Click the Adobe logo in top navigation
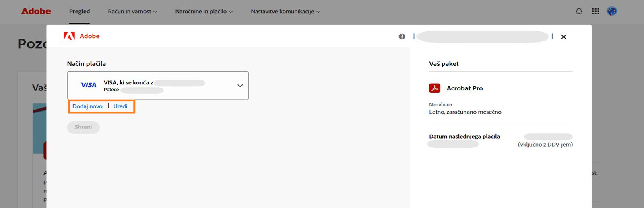 tap(36, 11)
